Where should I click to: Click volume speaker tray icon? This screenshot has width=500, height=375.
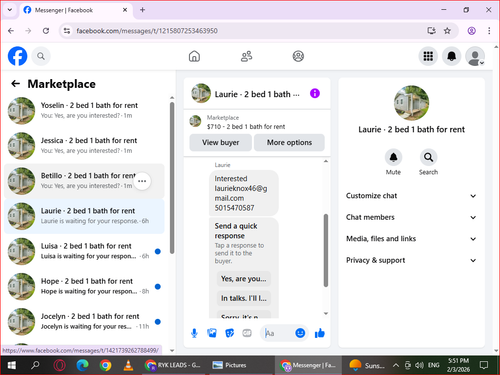click(x=418, y=365)
